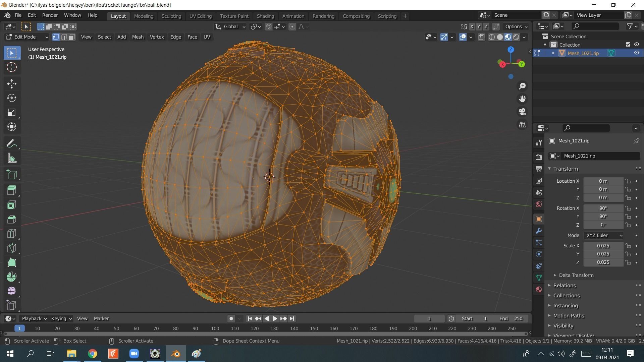Select the Rotate tool

point(12,98)
